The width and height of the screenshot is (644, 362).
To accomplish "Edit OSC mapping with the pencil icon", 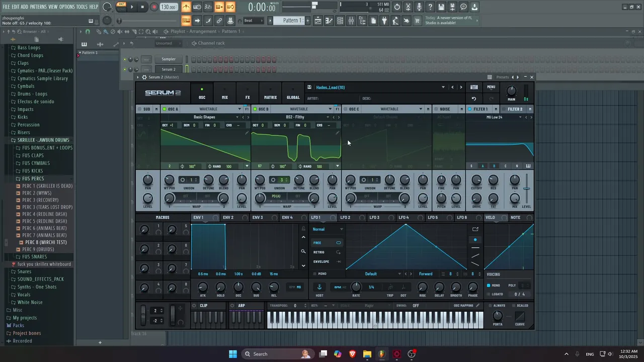I will pyautogui.click(x=477, y=306).
